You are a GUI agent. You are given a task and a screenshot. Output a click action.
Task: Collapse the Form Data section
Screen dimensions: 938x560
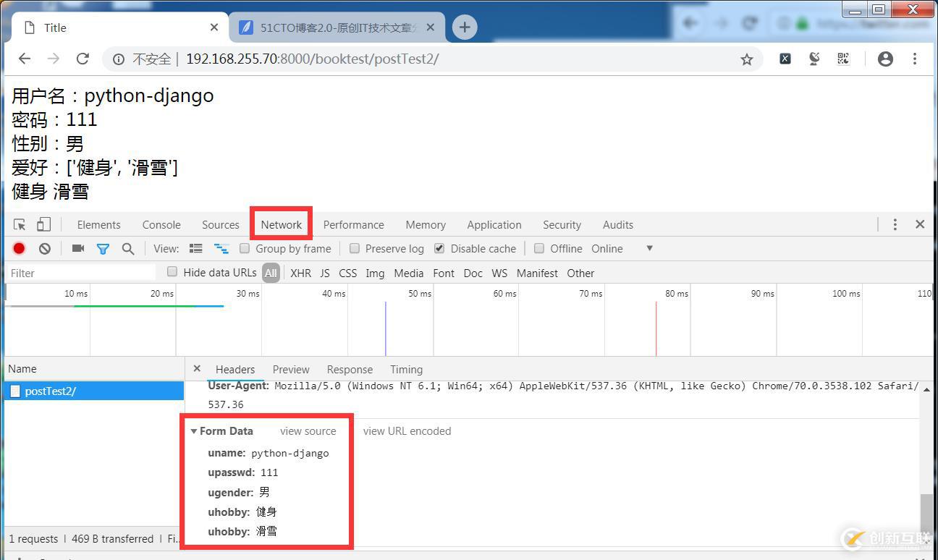194,431
